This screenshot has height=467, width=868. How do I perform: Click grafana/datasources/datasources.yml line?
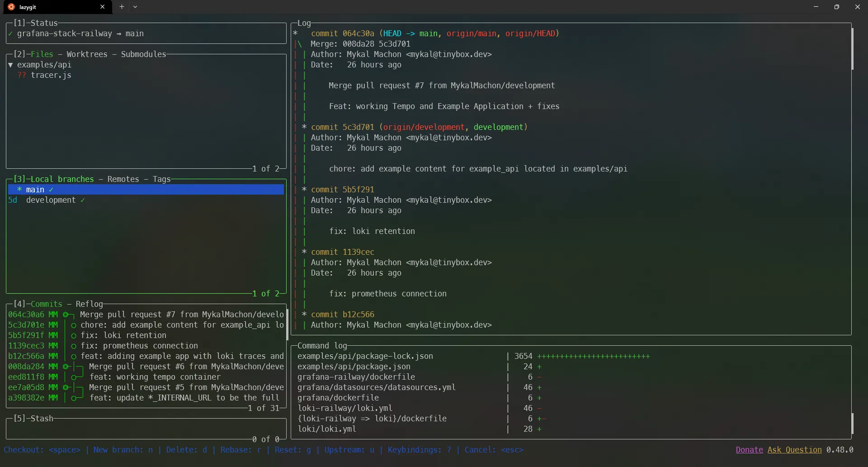point(376,387)
